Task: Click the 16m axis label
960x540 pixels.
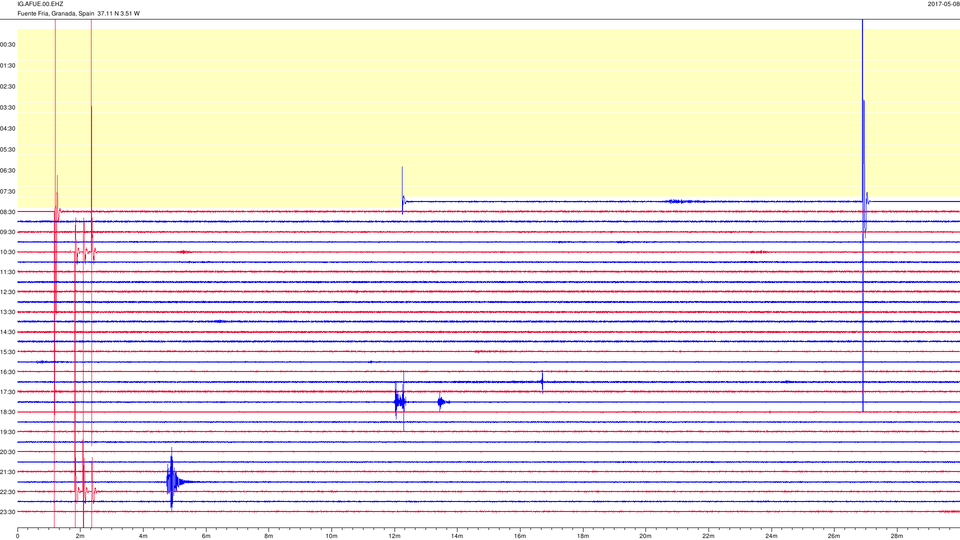Action: pyautogui.click(x=520, y=536)
